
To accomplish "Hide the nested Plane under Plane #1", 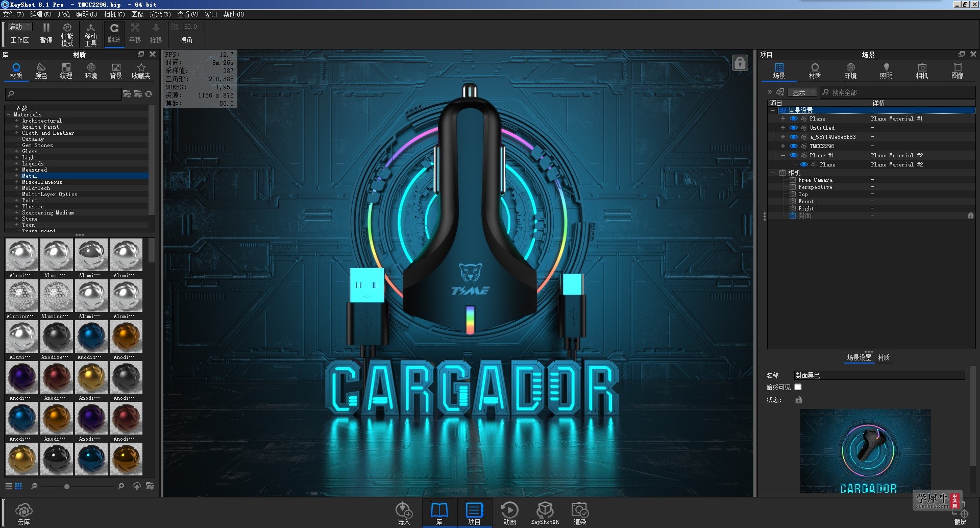I will pyautogui.click(x=804, y=164).
